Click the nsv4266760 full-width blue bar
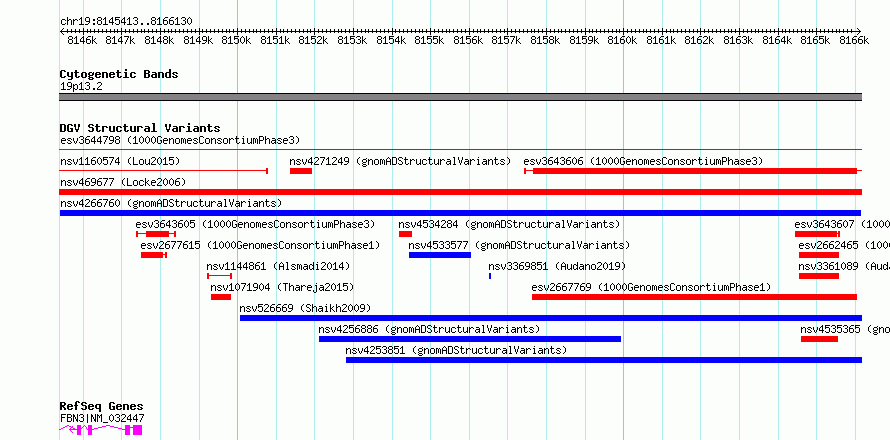Screen dimensions: 890x440 [x=460, y=213]
